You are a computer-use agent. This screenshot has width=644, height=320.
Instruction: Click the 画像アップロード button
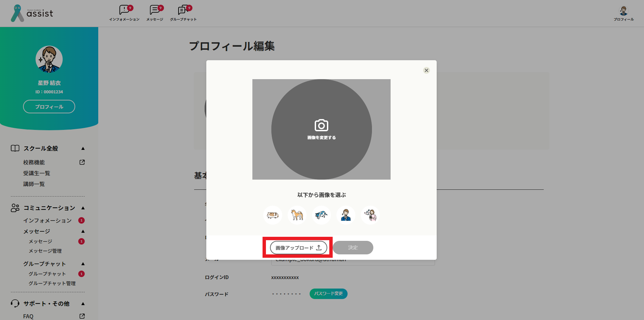point(298,248)
